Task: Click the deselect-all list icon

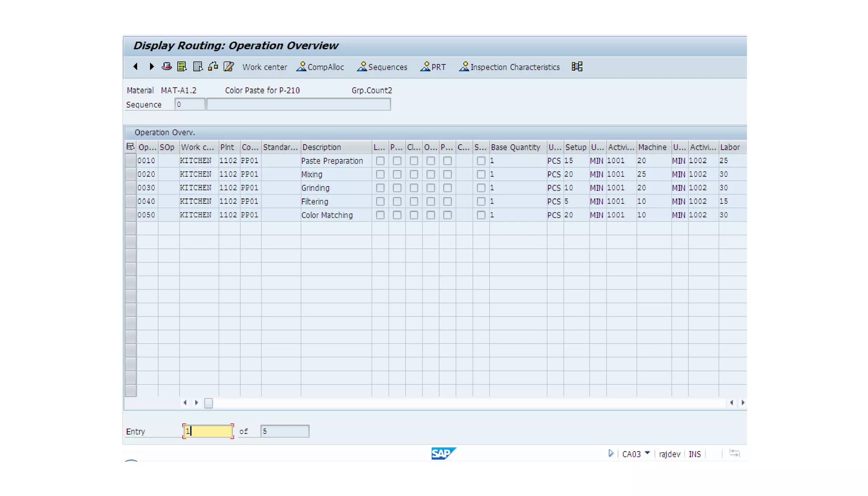Action: (198, 67)
